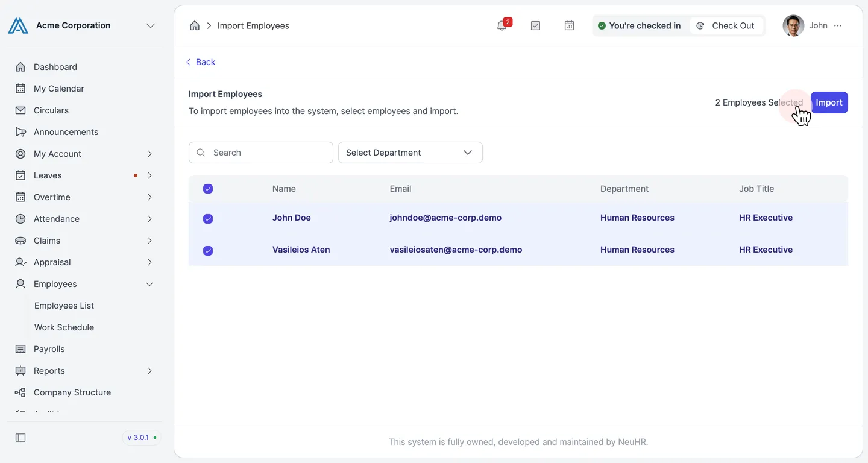Click the Circulars envelope icon
The image size is (868, 463).
click(x=20, y=110)
